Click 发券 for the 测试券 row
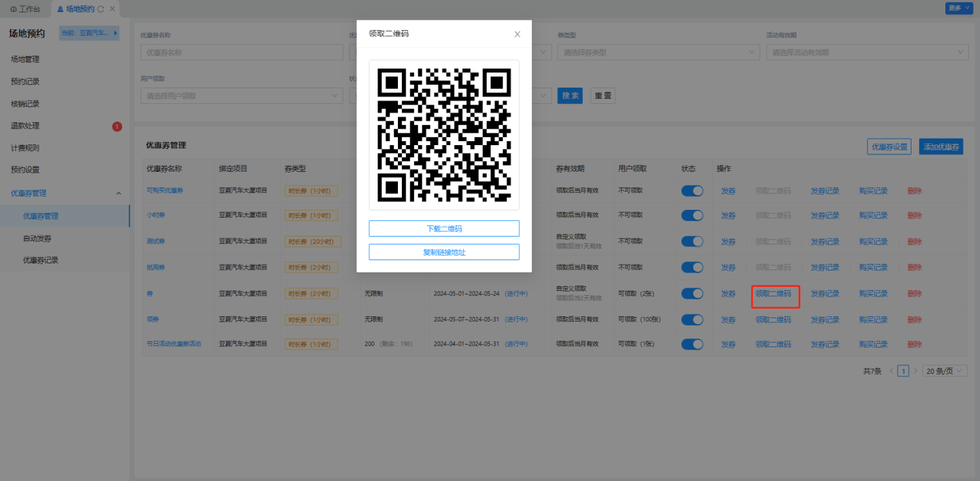980x481 pixels. [x=728, y=241]
